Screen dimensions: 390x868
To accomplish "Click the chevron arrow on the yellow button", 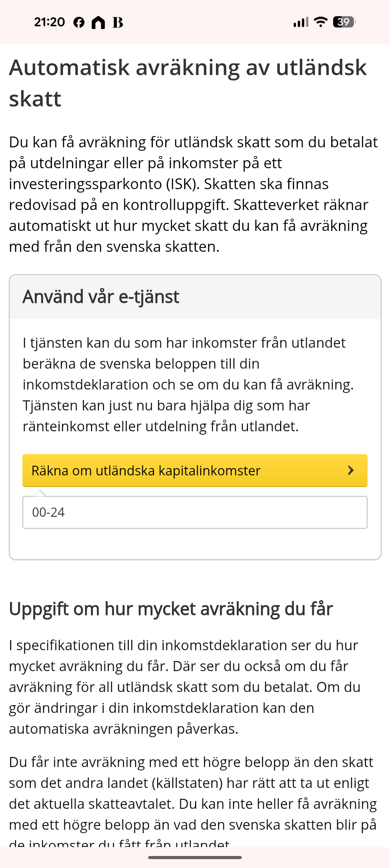I will click(x=351, y=470).
